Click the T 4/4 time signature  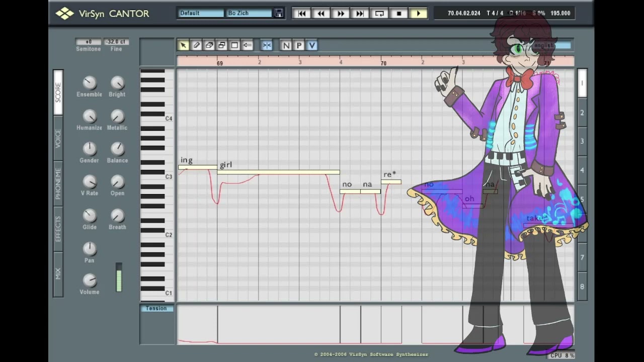tap(495, 14)
